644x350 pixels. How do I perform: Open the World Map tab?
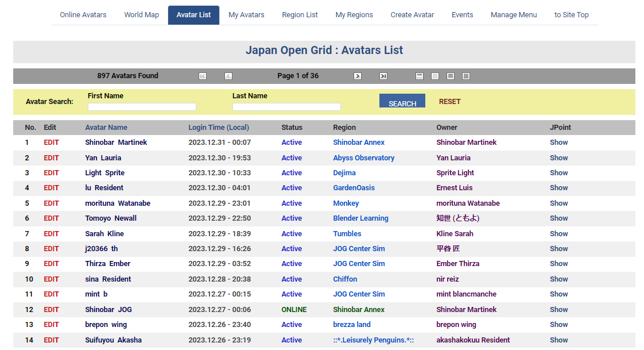(x=141, y=15)
